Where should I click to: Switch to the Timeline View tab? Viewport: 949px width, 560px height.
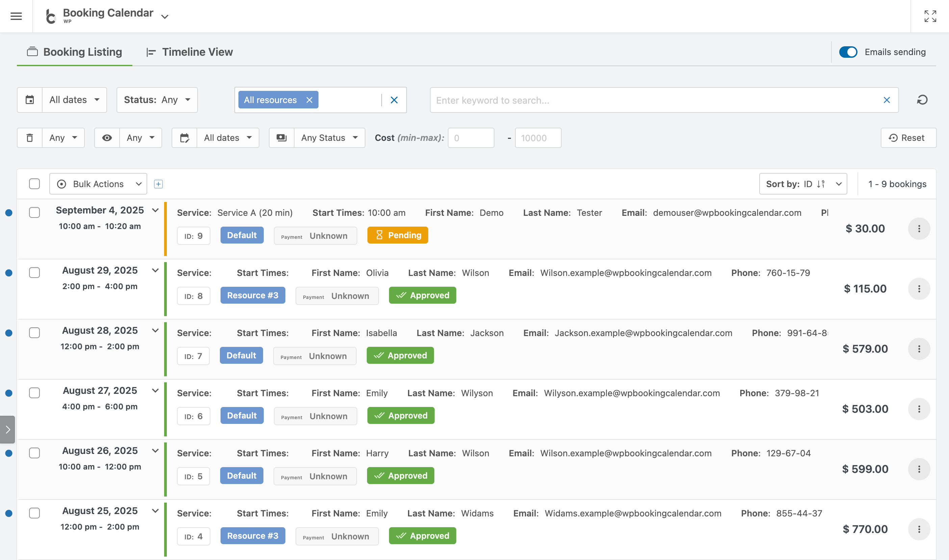[x=189, y=52]
